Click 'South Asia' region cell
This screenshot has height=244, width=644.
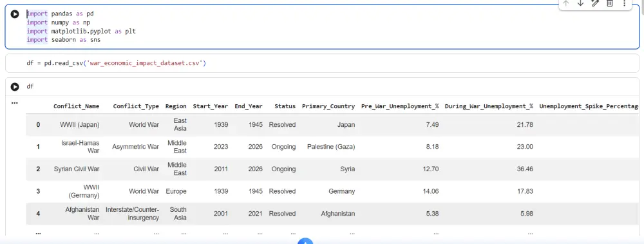click(178, 214)
